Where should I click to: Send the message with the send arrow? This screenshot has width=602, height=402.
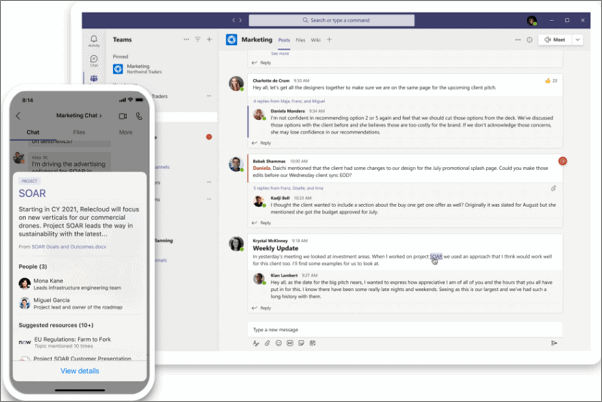(x=554, y=343)
